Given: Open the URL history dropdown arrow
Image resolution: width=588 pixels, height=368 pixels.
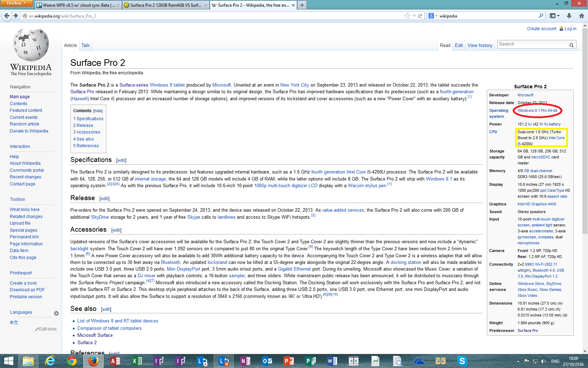Looking at the screenshot, I should point(414,16).
